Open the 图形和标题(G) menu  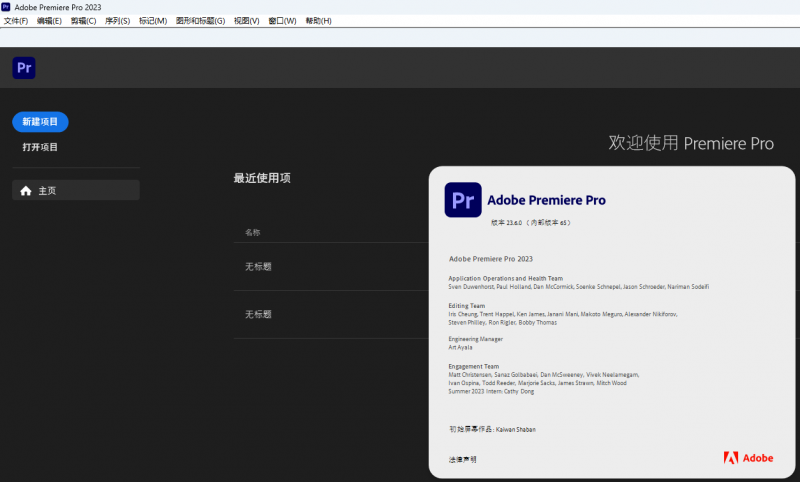point(200,21)
